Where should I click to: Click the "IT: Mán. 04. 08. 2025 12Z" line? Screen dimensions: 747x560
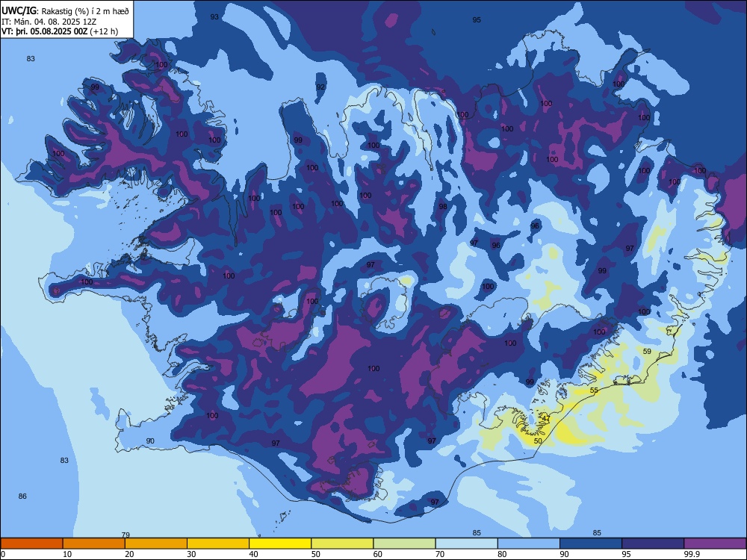tap(49, 22)
